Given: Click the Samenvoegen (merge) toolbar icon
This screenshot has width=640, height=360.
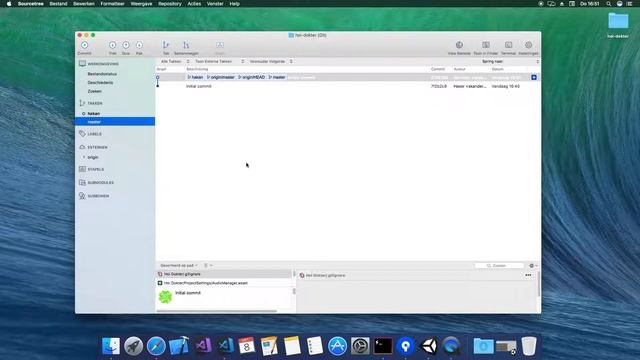Looking at the screenshot, I should (186, 45).
